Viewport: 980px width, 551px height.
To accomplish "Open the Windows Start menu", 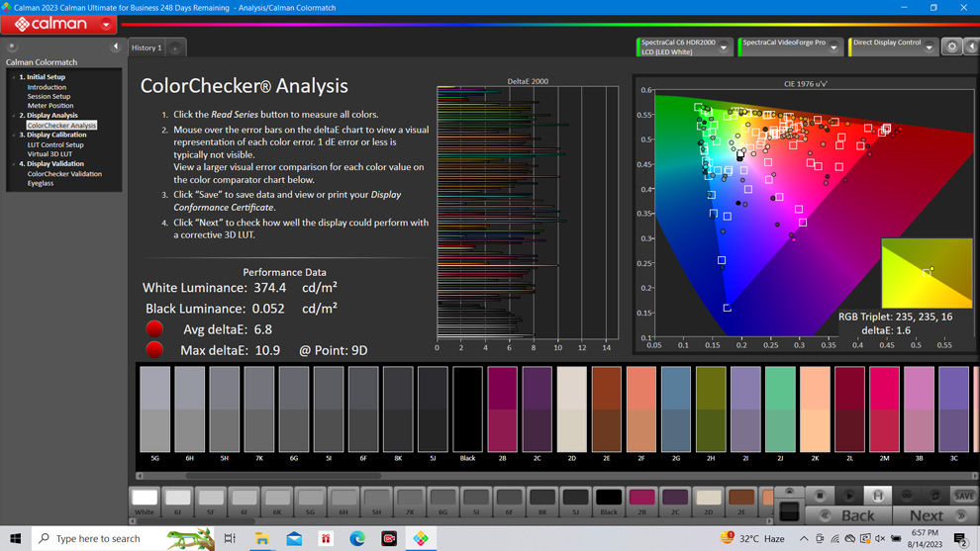I will pyautogui.click(x=16, y=538).
